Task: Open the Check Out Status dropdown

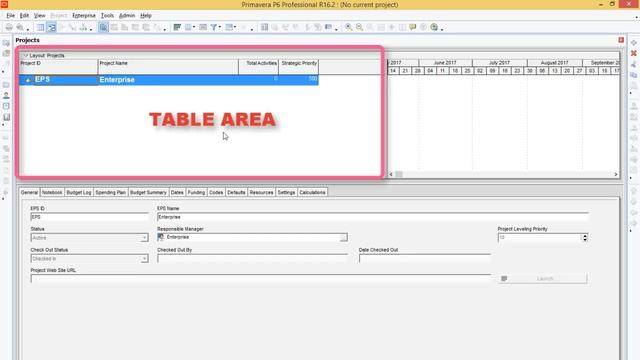Action: [x=144, y=259]
